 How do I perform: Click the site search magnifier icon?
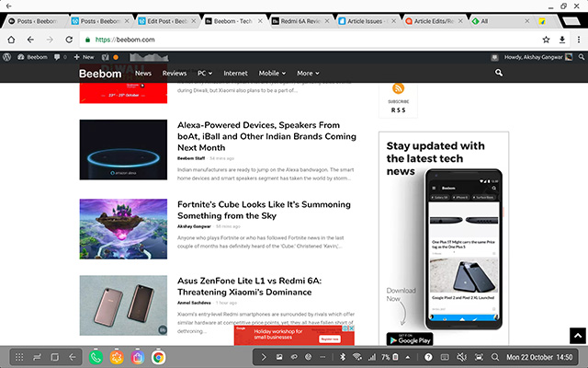[x=499, y=73]
